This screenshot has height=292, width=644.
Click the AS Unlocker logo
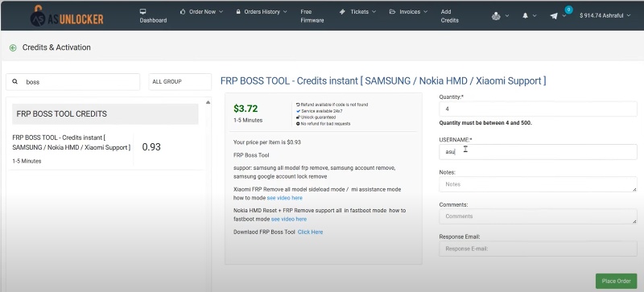point(67,17)
